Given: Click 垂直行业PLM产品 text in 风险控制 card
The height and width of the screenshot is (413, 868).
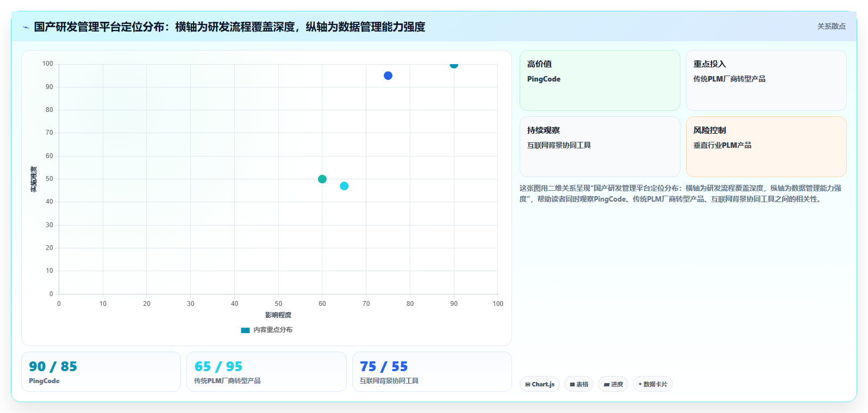Looking at the screenshot, I should pyautogui.click(x=722, y=145).
